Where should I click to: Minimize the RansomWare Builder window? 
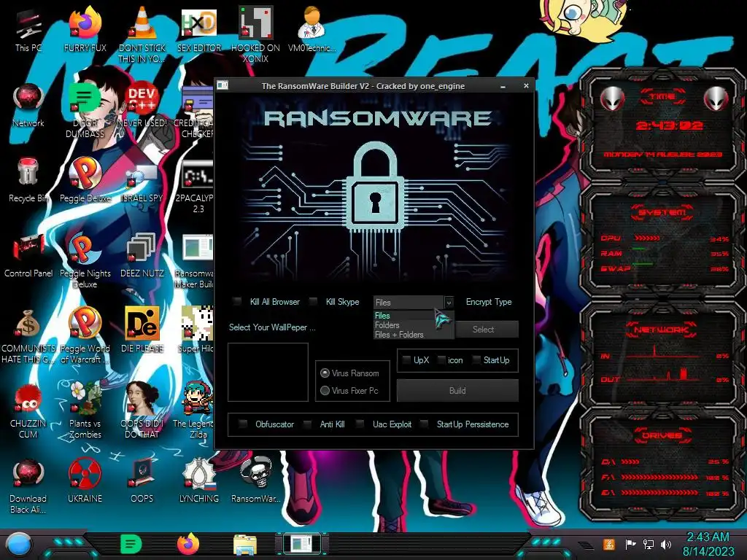(x=503, y=86)
